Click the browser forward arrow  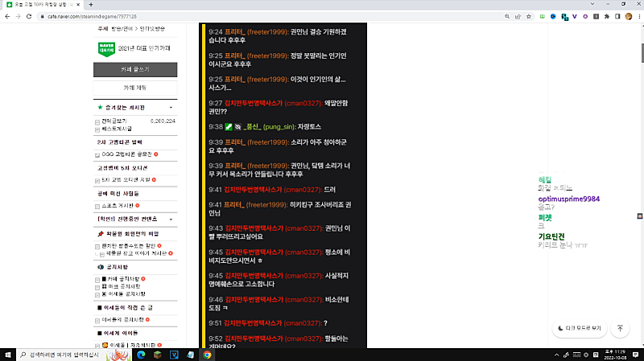click(x=18, y=16)
